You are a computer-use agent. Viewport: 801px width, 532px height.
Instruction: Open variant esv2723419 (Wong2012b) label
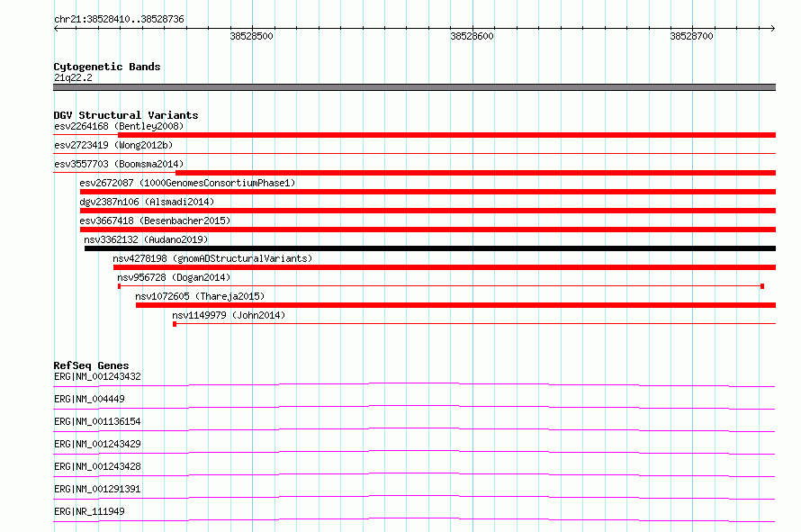pyautogui.click(x=113, y=145)
